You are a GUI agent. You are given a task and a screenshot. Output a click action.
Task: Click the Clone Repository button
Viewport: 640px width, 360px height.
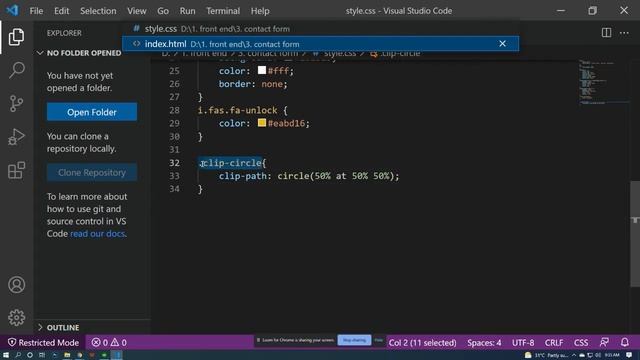click(x=92, y=173)
